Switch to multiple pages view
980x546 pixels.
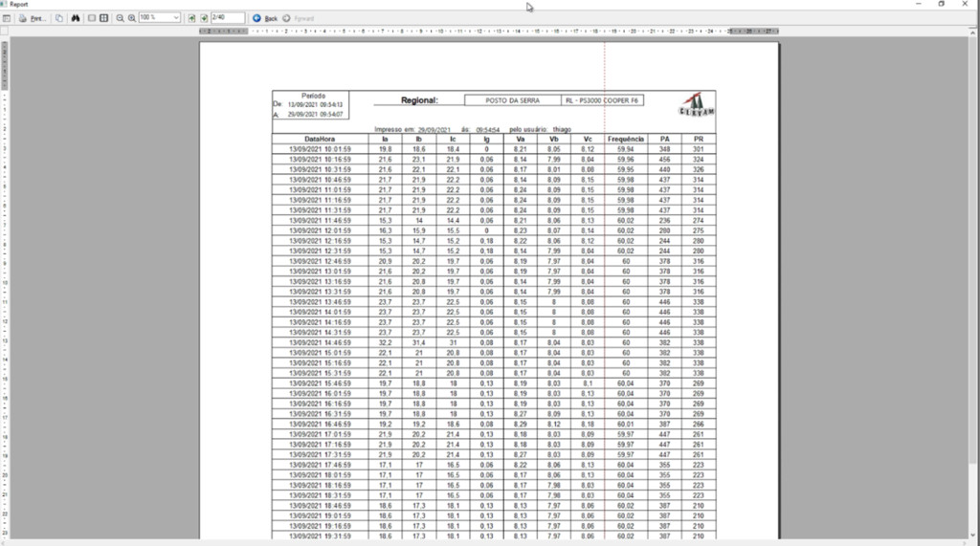coord(104,18)
